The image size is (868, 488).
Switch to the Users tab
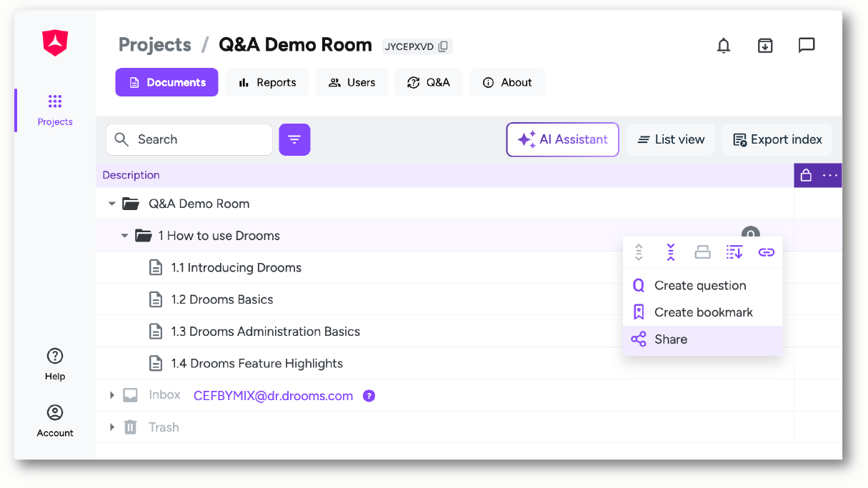[x=351, y=82]
